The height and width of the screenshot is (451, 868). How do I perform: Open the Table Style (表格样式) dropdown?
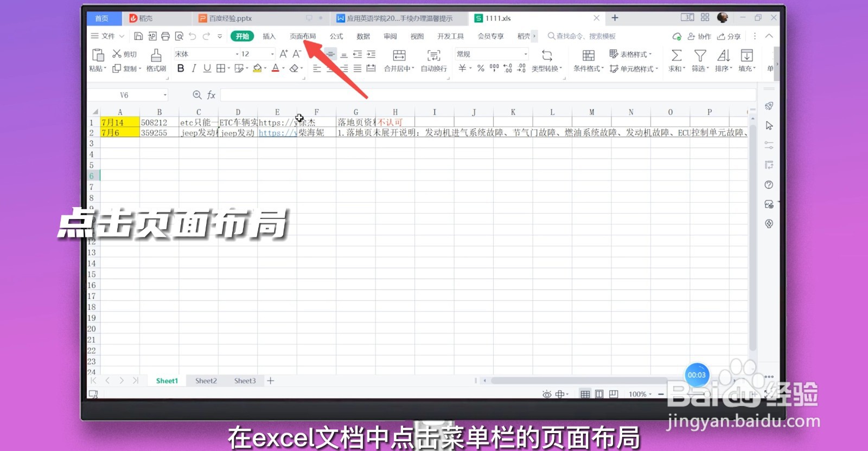coord(630,54)
